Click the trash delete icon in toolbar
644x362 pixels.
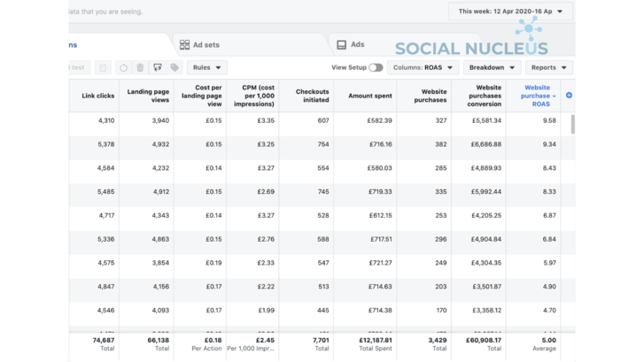(x=139, y=67)
